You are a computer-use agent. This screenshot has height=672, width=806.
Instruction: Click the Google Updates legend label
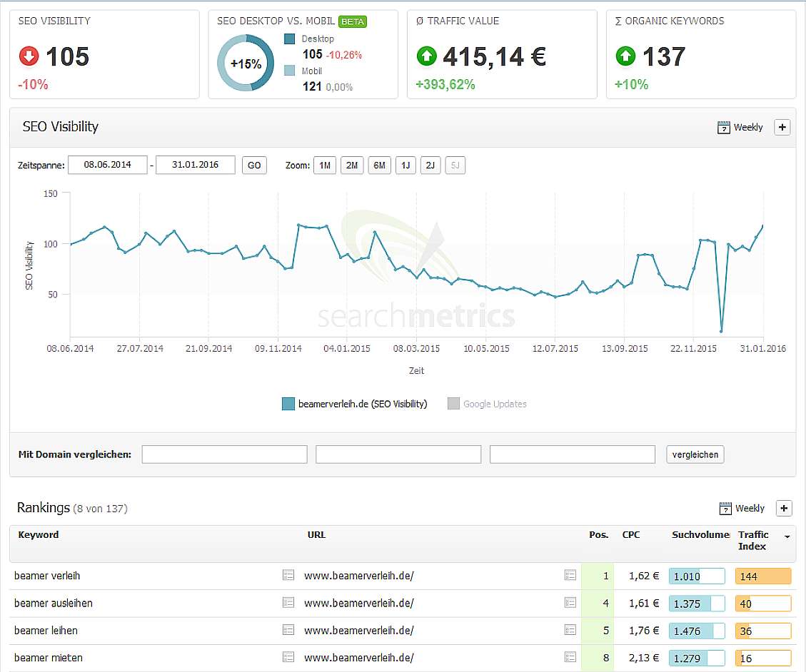(x=495, y=404)
